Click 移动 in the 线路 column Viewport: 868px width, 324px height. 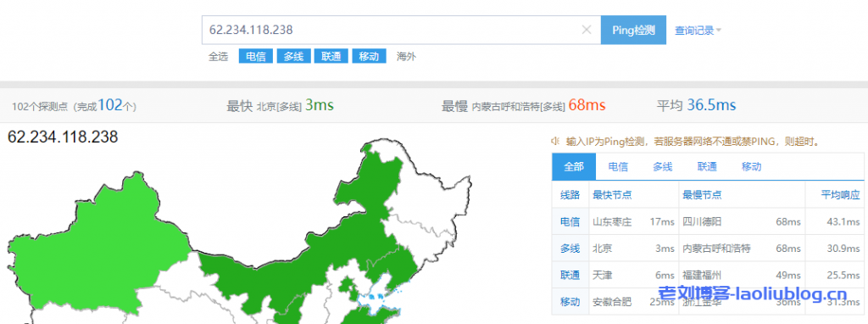(570, 302)
